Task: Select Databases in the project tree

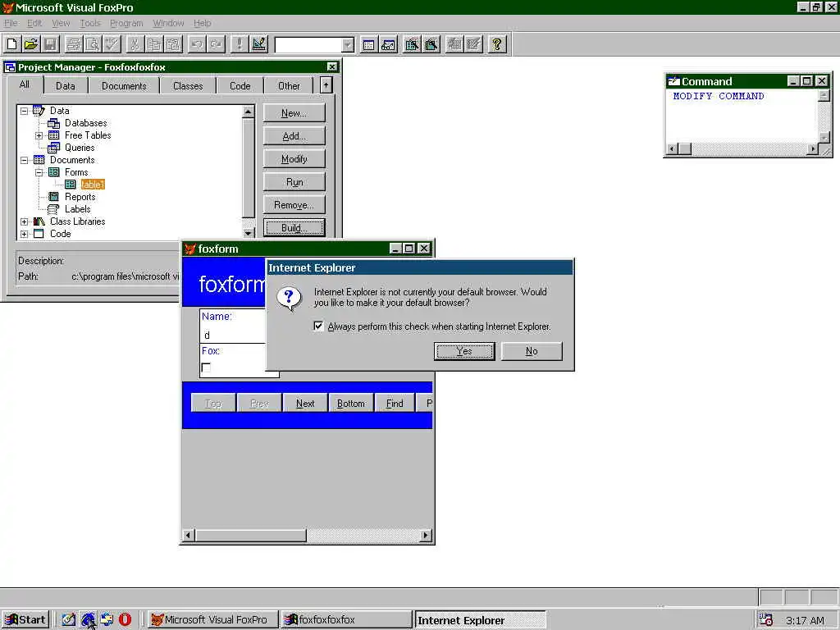Action: (85, 123)
